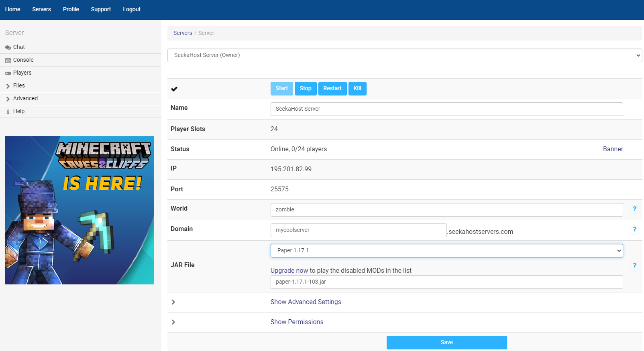
Task: Click the Show Permissions link
Action: [297, 322]
